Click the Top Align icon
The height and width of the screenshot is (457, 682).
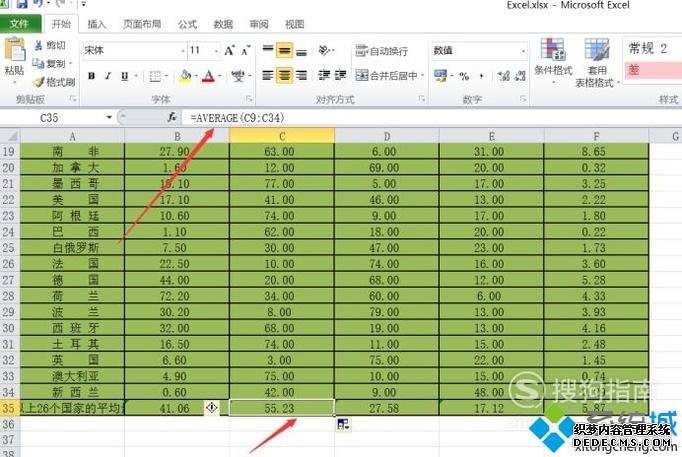(x=268, y=50)
